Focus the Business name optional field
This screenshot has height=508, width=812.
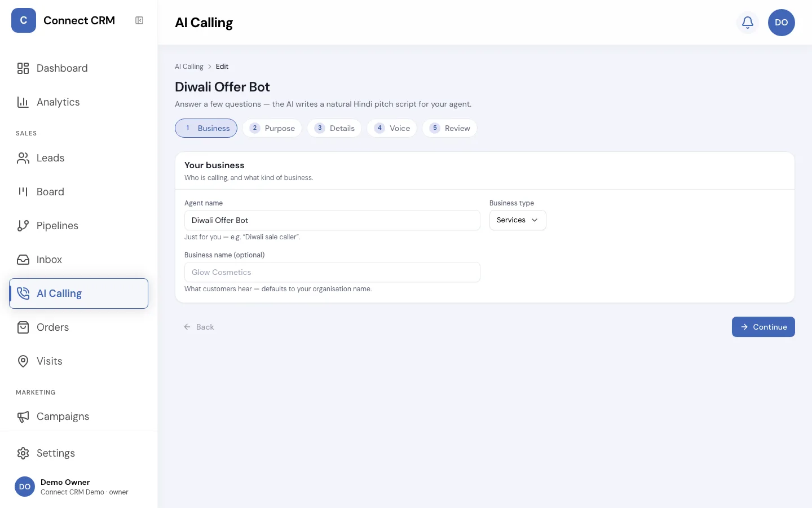[332, 272]
